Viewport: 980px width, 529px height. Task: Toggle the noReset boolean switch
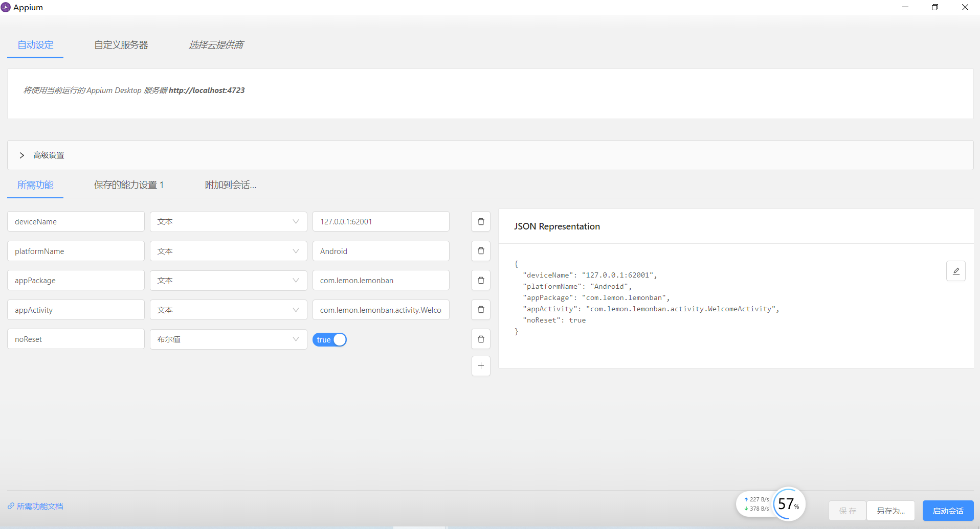click(x=329, y=340)
